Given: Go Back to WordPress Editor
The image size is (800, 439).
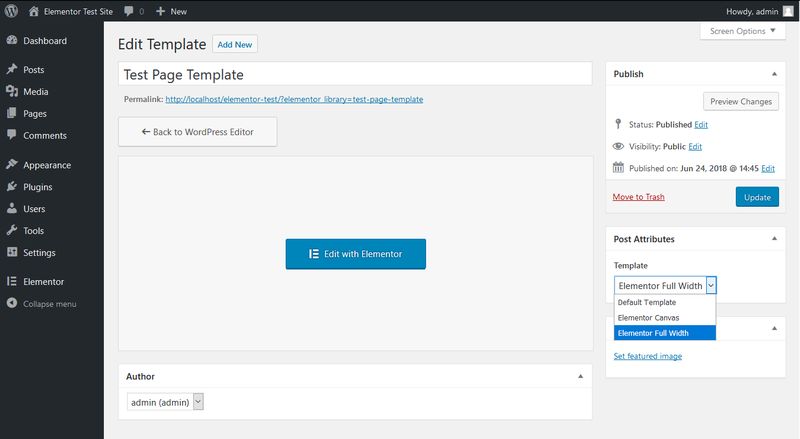Looking at the screenshot, I should pos(197,132).
